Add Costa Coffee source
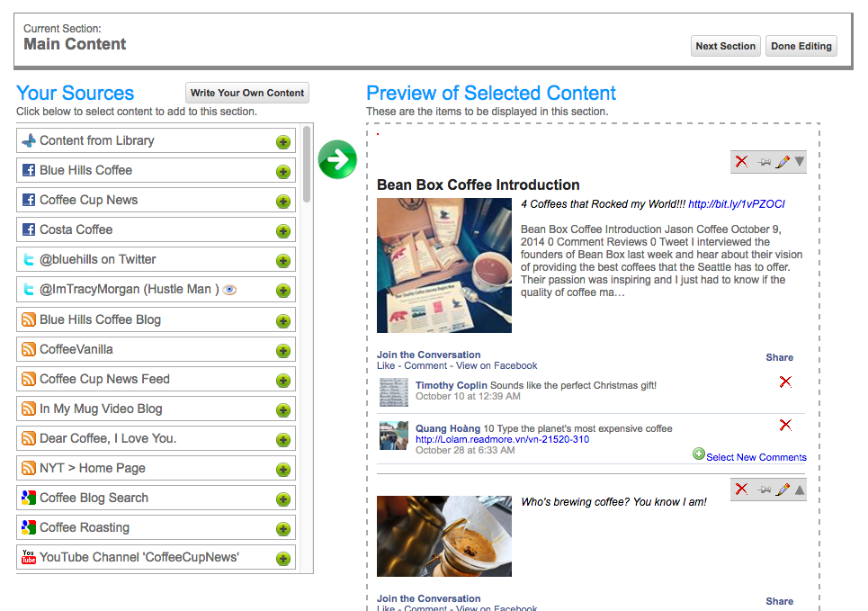The height and width of the screenshot is (611, 868). point(282,231)
